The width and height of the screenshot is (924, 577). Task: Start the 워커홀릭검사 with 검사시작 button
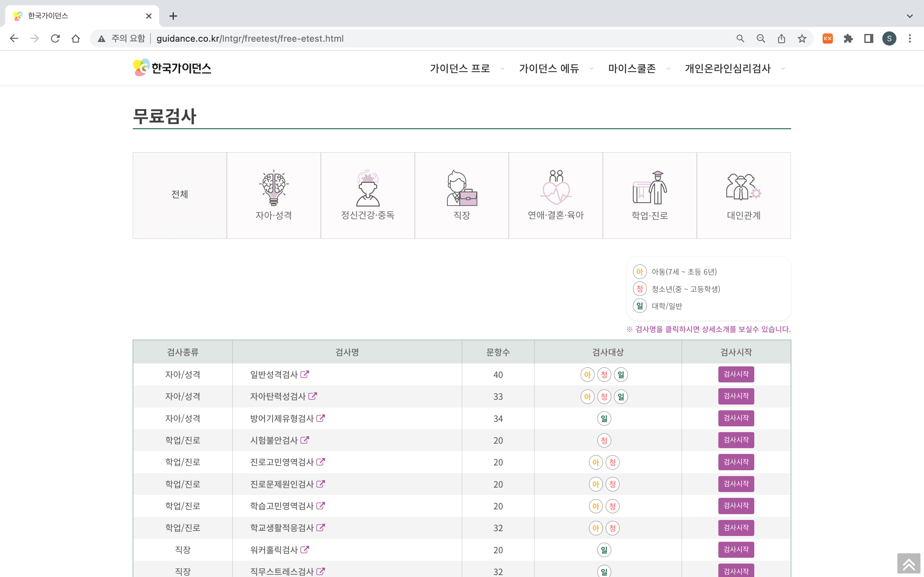tap(736, 549)
